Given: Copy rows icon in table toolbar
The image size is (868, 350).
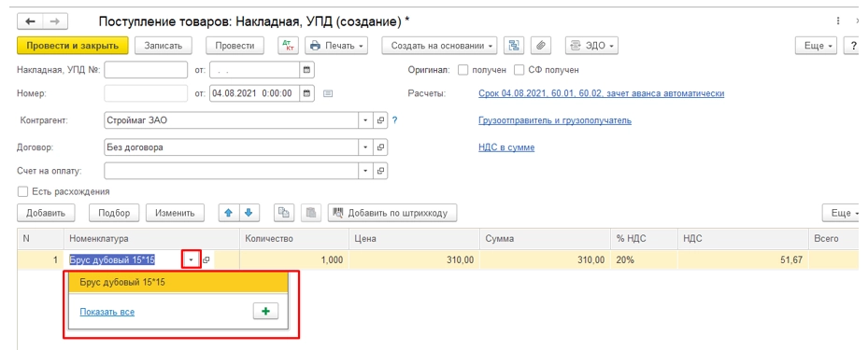Looking at the screenshot, I should (x=284, y=213).
